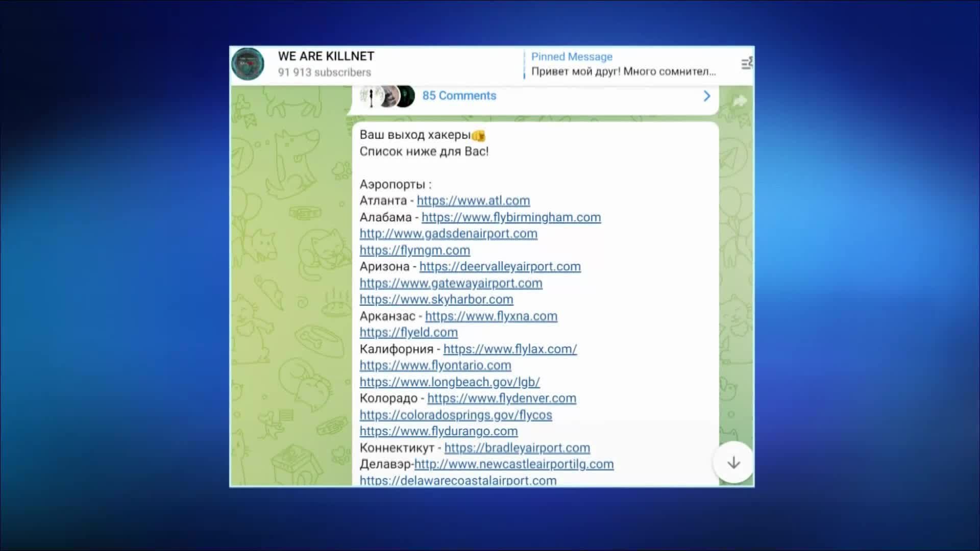Open the https://flyeld.com link
980x551 pixels.
tap(408, 333)
